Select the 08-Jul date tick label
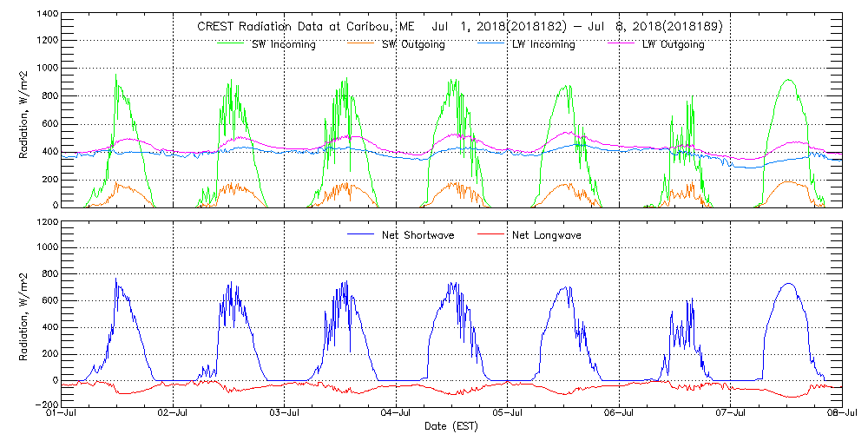 pyautogui.click(x=841, y=414)
